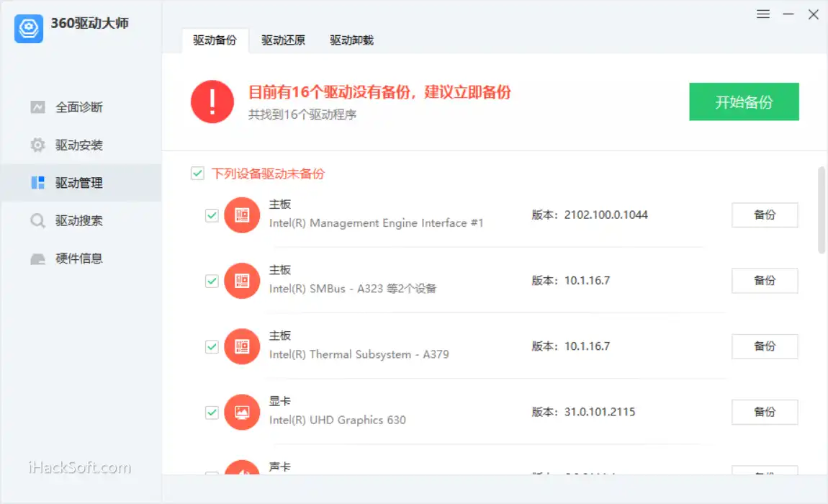Image resolution: width=828 pixels, height=504 pixels.
Task: Click the 共找到16个驱动程序 text
Action: pos(302,114)
